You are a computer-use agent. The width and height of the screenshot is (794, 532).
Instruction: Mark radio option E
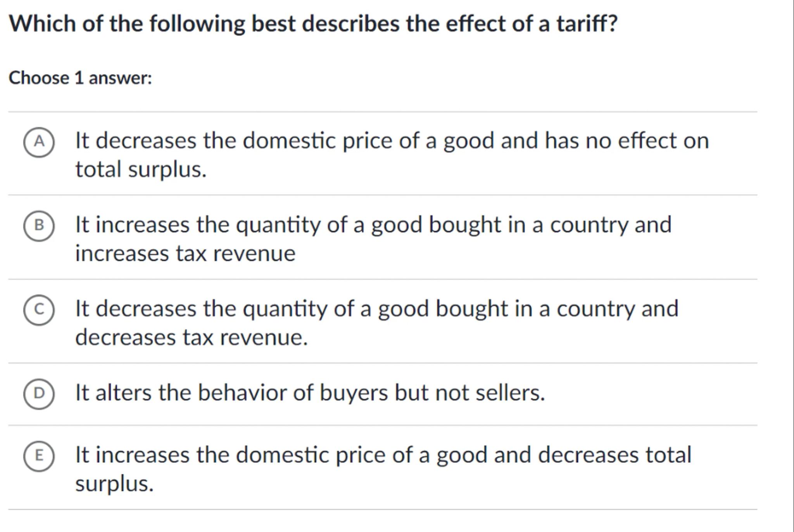(x=39, y=456)
